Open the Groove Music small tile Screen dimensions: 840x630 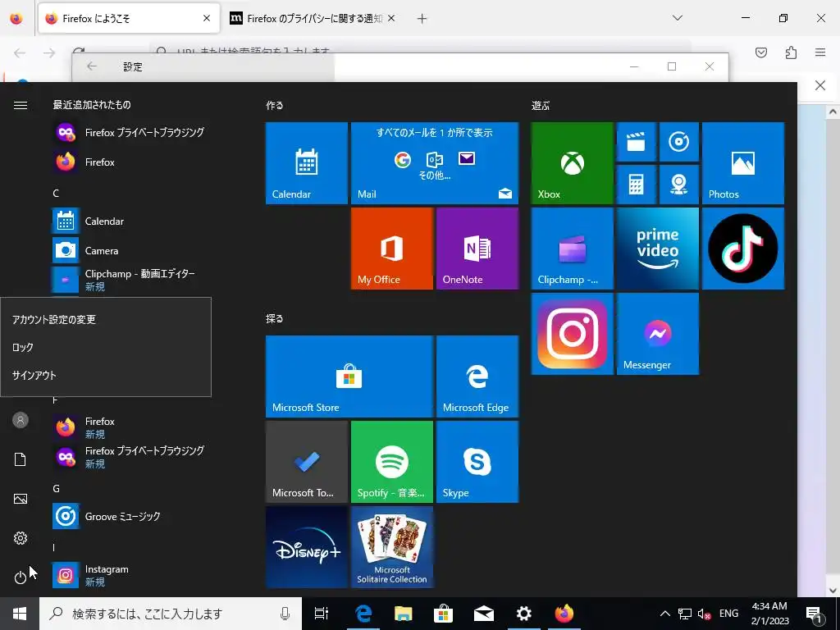click(678, 142)
